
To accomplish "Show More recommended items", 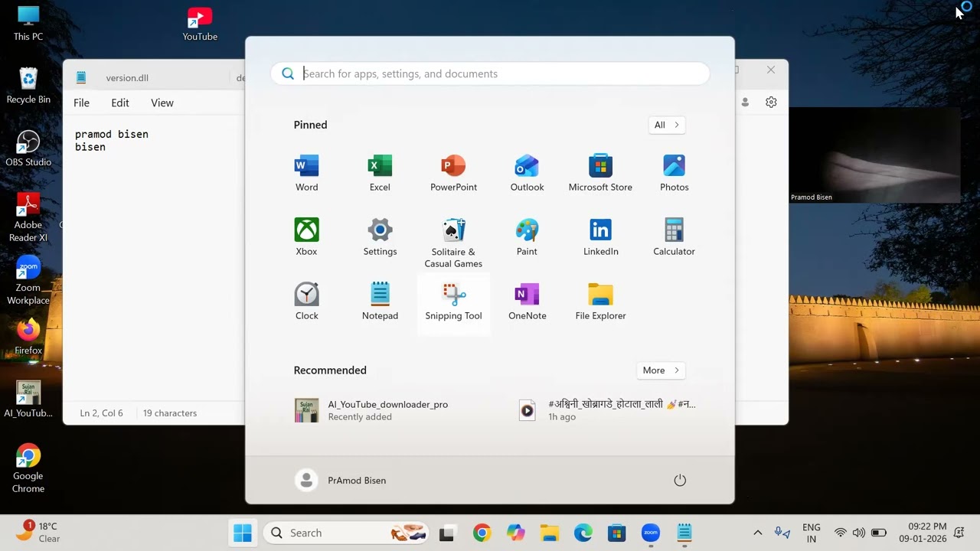I will pos(661,370).
